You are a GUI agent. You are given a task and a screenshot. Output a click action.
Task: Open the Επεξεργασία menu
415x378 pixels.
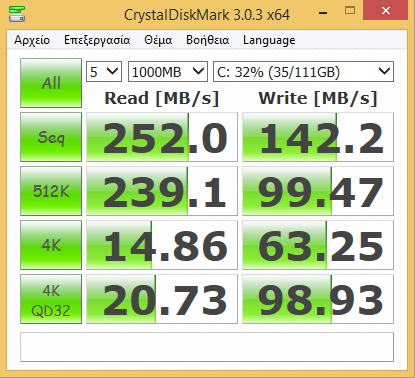click(x=97, y=40)
